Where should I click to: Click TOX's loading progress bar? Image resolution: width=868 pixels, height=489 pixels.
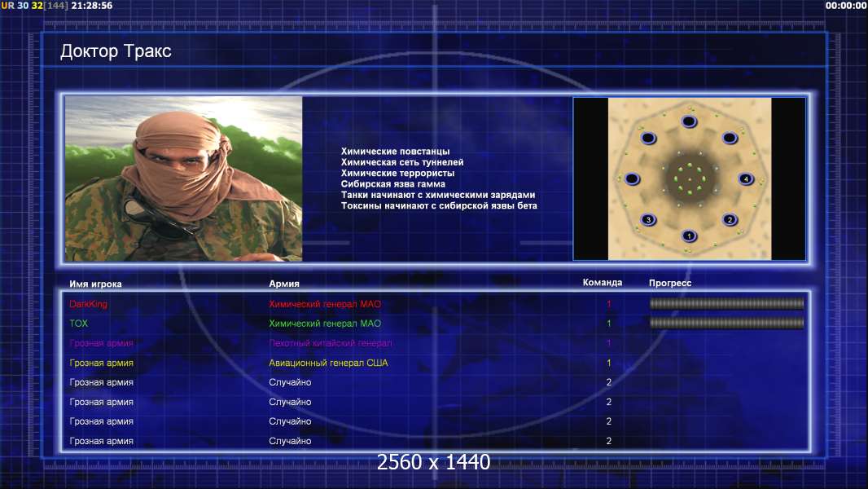click(x=726, y=323)
